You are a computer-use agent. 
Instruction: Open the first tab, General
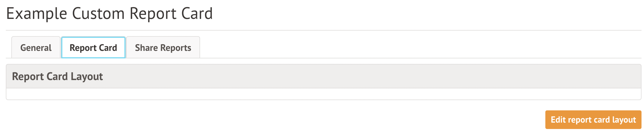click(x=36, y=48)
